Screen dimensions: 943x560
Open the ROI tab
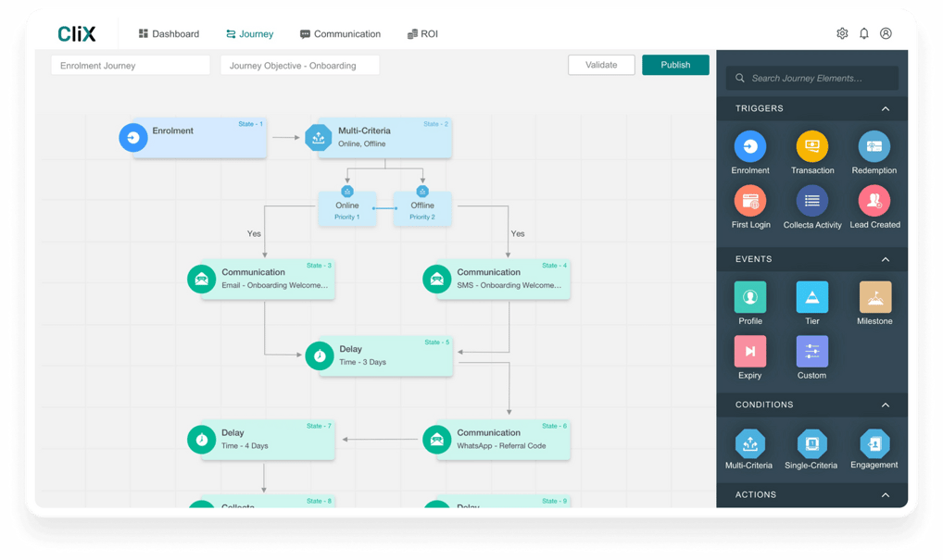pyautogui.click(x=422, y=33)
